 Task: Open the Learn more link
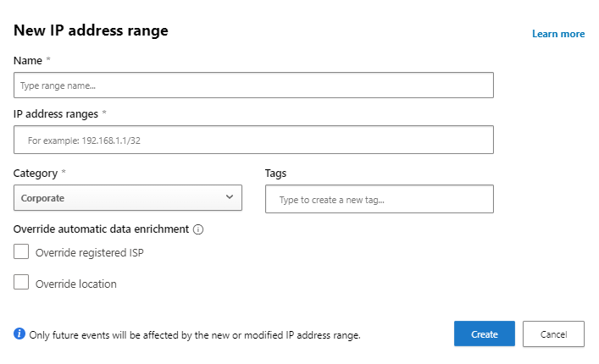click(x=557, y=34)
